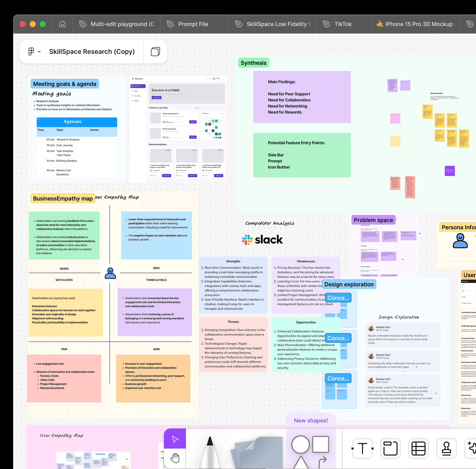476x469 pixels.
Task: Open the TikTok file tab
Action: point(343,24)
